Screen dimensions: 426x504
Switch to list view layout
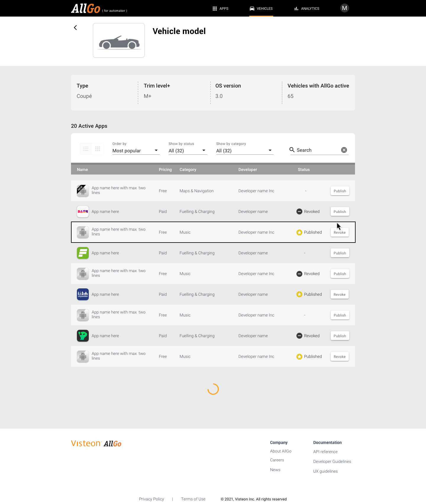[x=86, y=149]
